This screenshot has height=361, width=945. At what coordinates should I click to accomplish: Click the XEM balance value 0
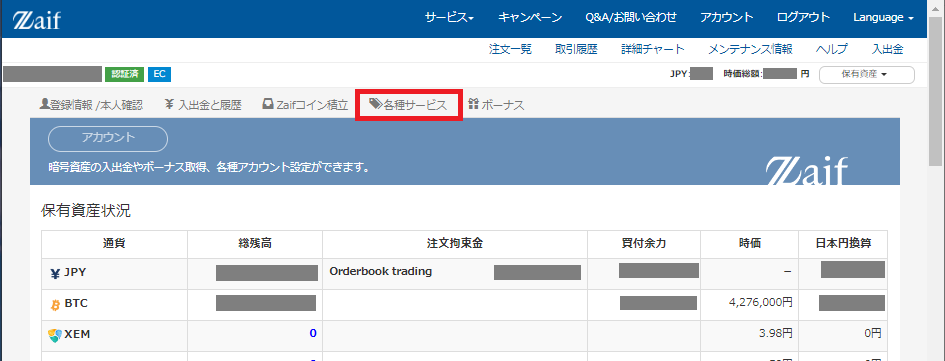[x=313, y=333]
